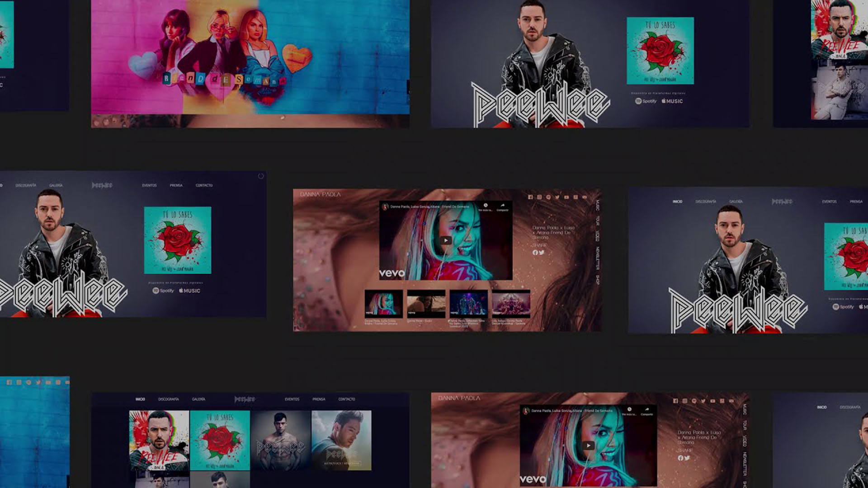Click Compartir share arrow on bottom vevo video

(647, 410)
